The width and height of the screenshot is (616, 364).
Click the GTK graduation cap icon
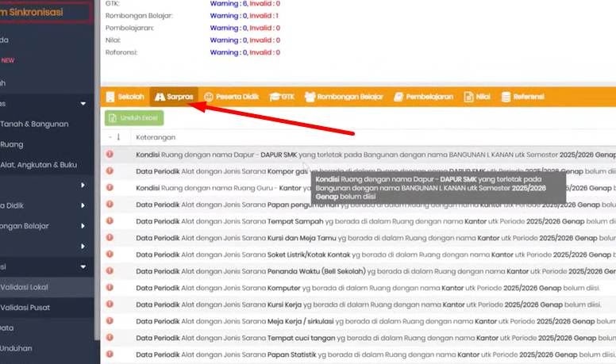(x=275, y=97)
